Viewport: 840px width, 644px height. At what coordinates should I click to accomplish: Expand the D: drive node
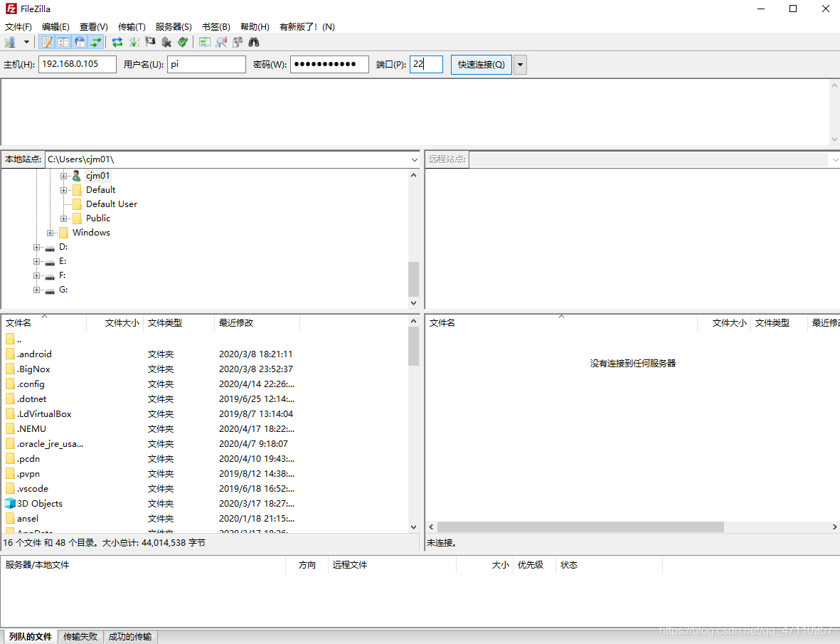pos(36,247)
